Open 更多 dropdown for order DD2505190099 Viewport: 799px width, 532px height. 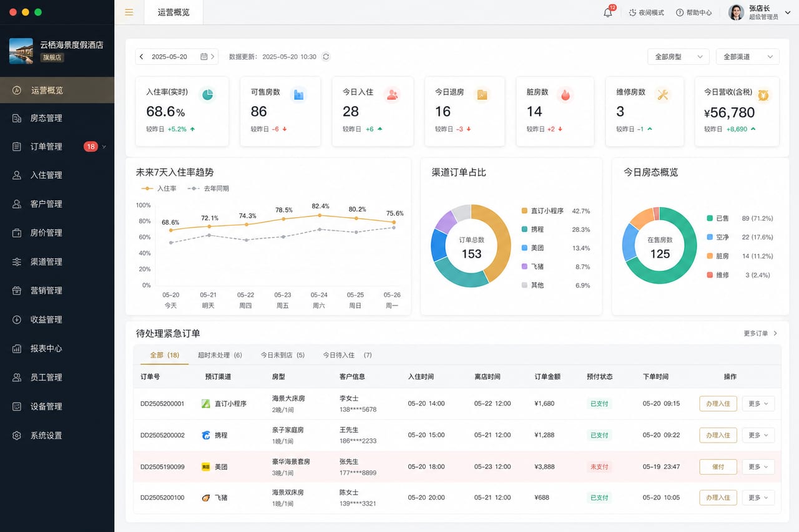point(758,467)
